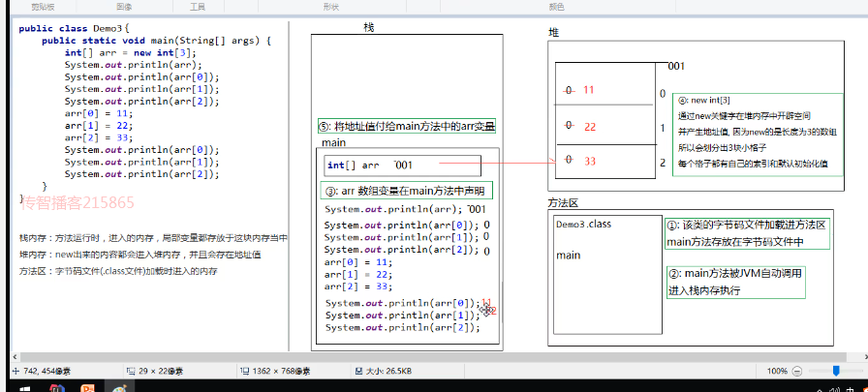Click the file size 26.5KB indicator
The image size is (868, 392).
pyautogui.click(x=383, y=371)
